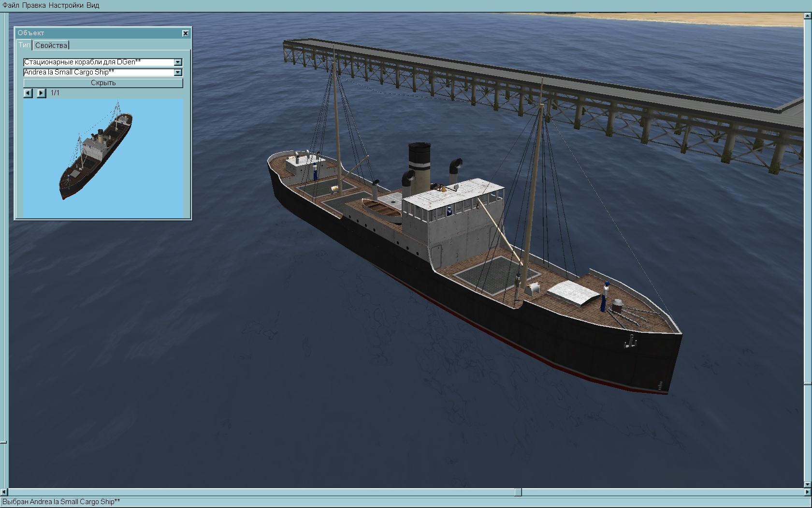812x508 pixels.
Task: Click the '1/1' preview counter text
Action: coord(55,93)
